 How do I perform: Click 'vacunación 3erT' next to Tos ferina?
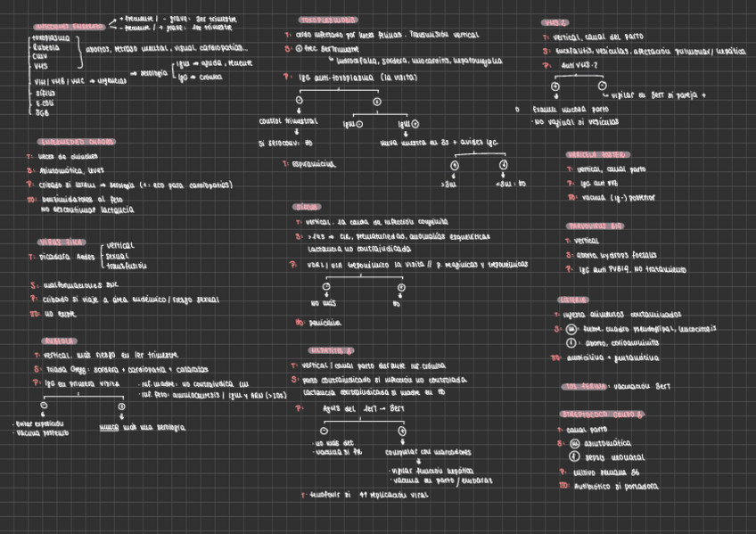click(642, 387)
